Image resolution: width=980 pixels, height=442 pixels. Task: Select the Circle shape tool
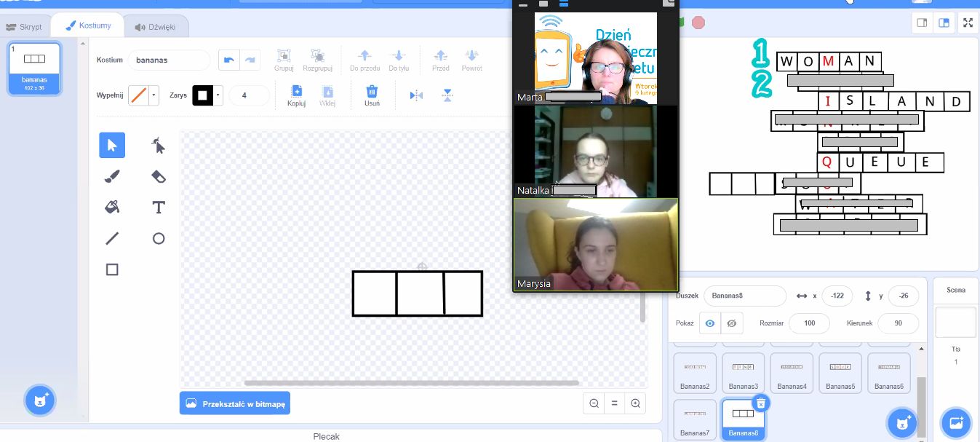(x=159, y=238)
